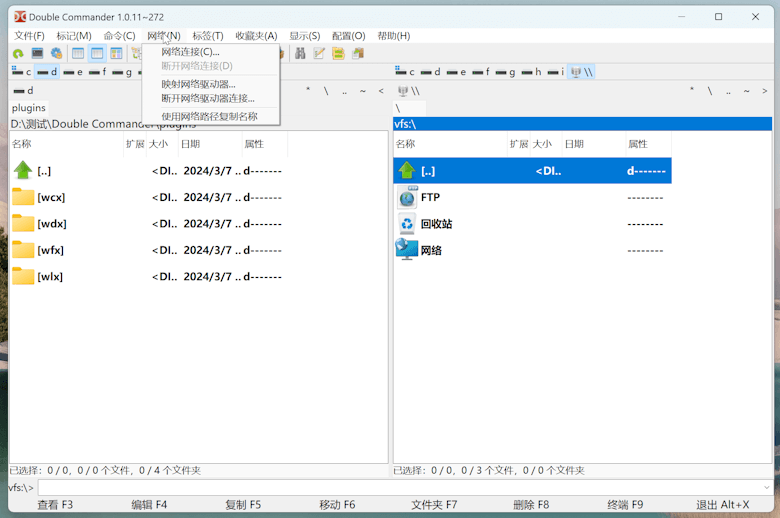The height and width of the screenshot is (518, 780).
Task: Switch to the first panel view mode icon
Action: pos(78,53)
